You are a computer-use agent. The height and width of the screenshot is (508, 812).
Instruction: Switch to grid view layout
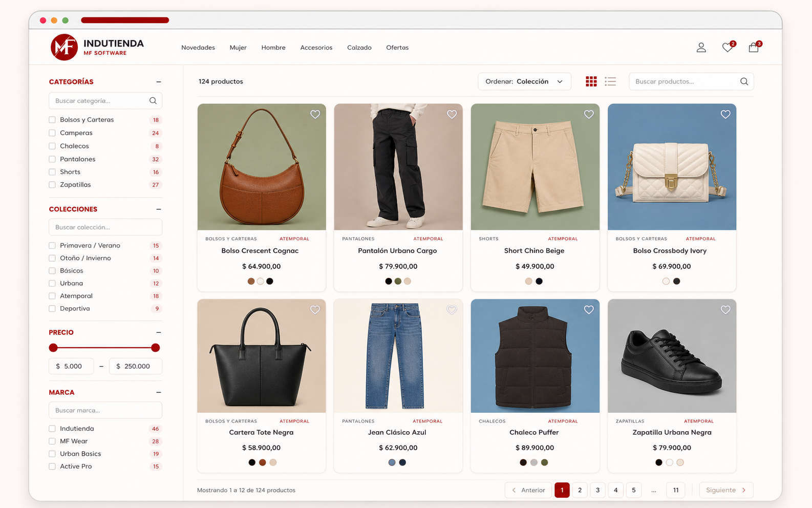click(x=591, y=81)
